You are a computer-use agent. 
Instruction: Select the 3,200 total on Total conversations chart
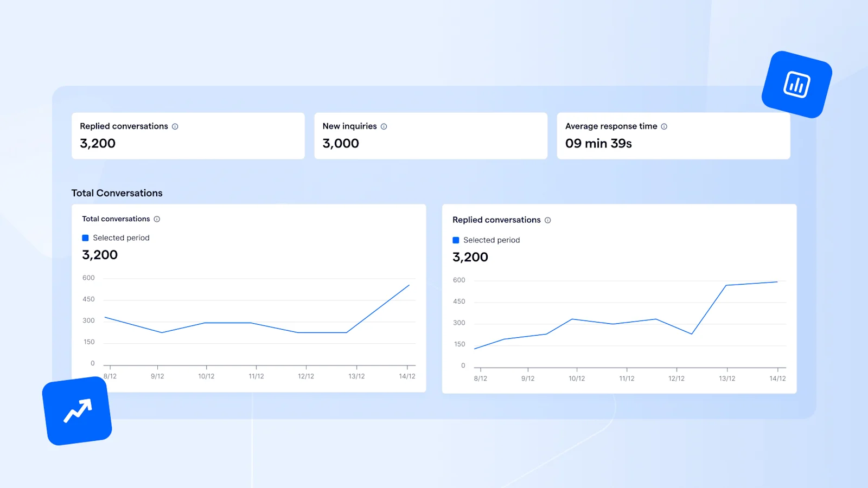click(x=100, y=255)
